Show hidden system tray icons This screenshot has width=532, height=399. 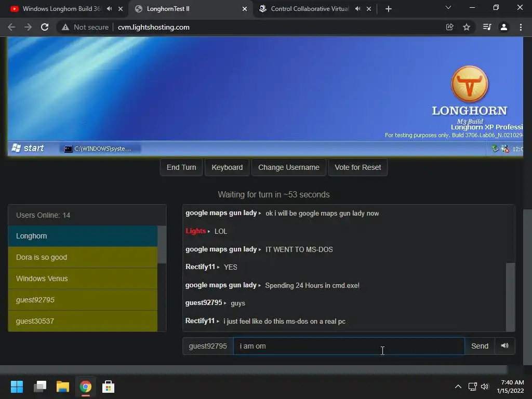pyautogui.click(x=458, y=387)
